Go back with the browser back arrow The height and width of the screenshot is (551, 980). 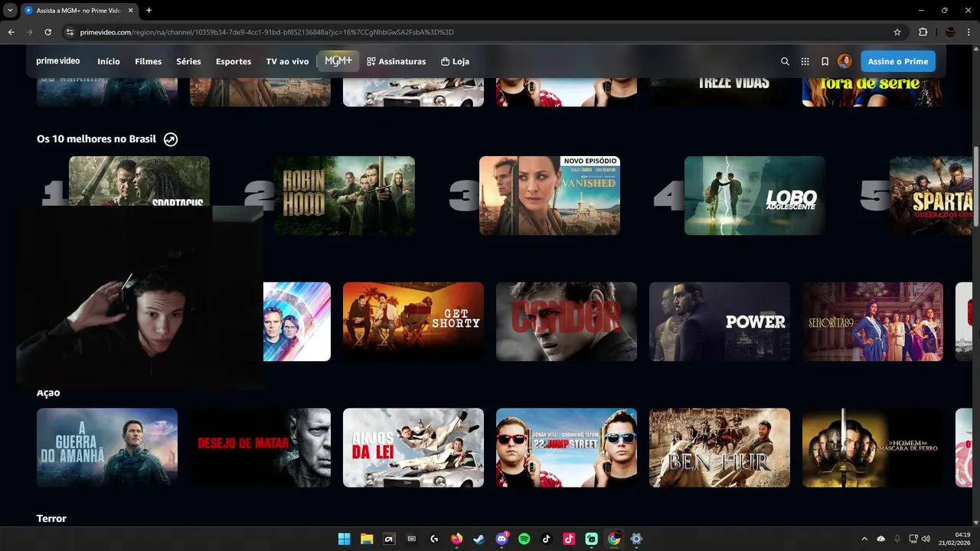pyautogui.click(x=11, y=32)
